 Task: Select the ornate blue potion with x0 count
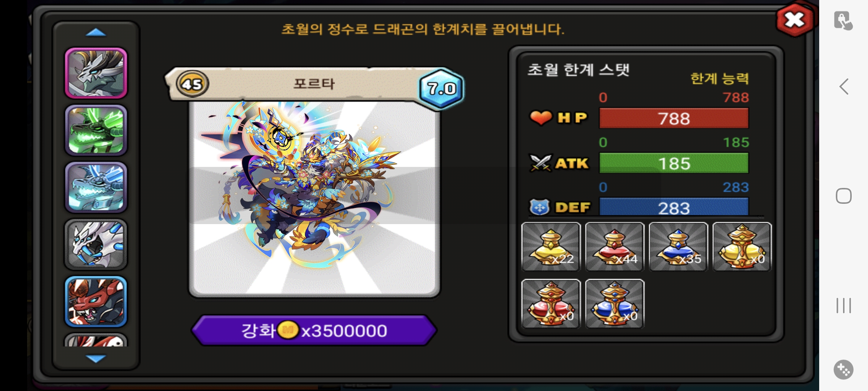[614, 304]
